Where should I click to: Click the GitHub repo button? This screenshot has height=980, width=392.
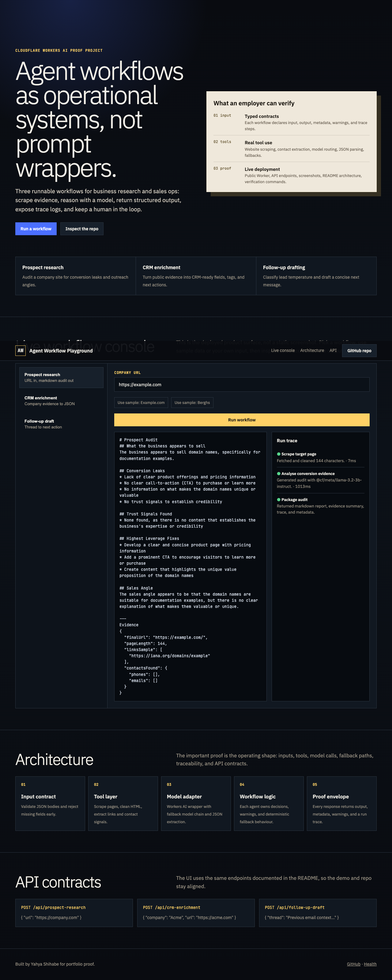click(359, 350)
